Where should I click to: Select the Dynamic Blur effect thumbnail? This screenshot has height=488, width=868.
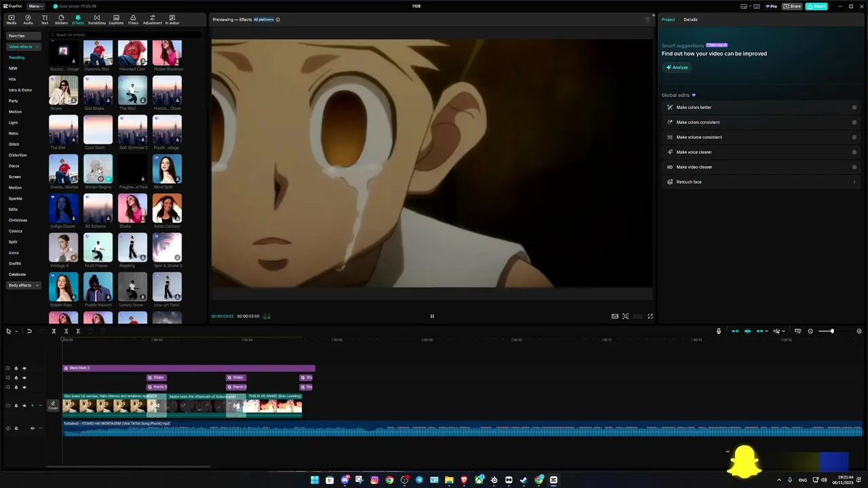98,53
